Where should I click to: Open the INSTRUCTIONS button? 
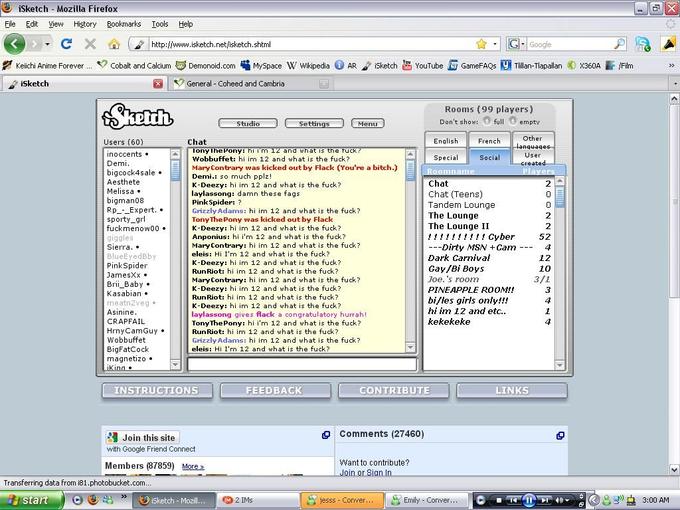pos(157,390)
